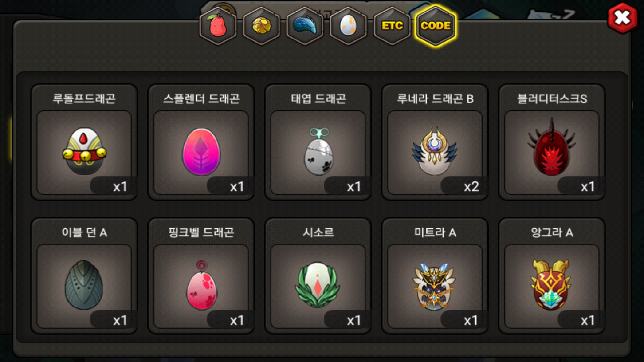Open the red fruit food tab
Screen dimensions: 644x362
tap(218, 26)
